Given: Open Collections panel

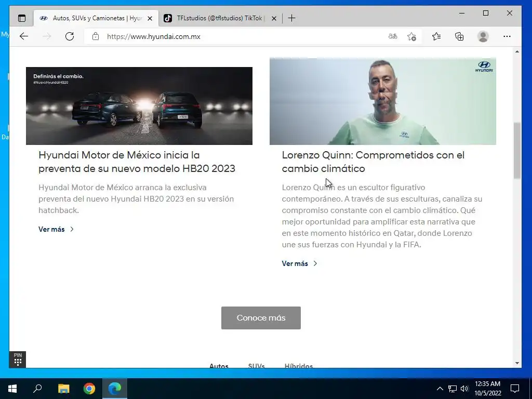Looking at the screenshot, I should (x=459, y=36).
